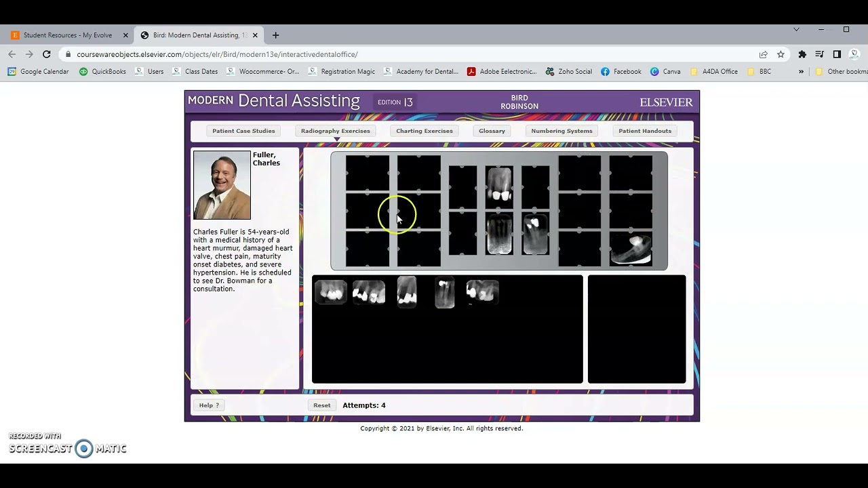868x488 pixels.
Task: Open Charting Exercises
Action: pyautogui.click(x=425, y=131)
